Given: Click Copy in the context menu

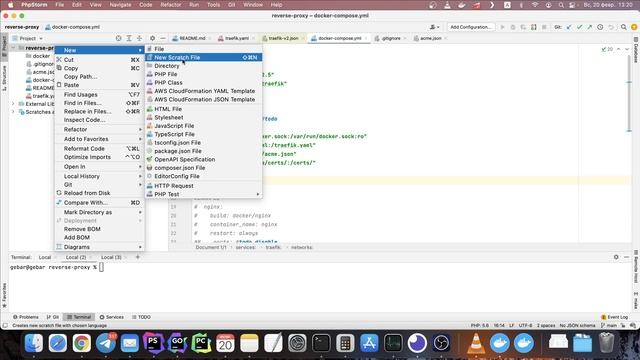Looking at the screenshot, I should (x=100, y=68).
